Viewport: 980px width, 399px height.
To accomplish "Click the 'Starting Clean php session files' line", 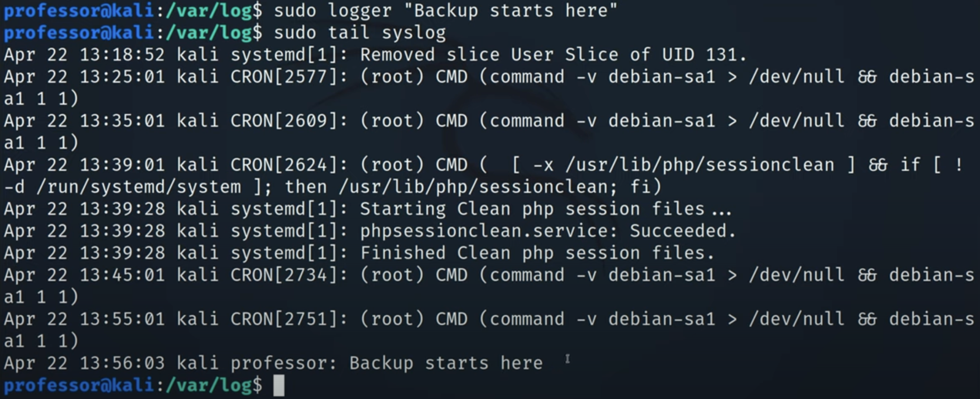I will point(367,209).
